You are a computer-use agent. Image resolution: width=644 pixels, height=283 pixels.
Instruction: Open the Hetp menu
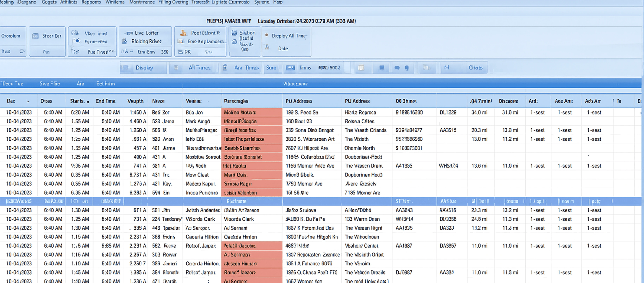278,2
